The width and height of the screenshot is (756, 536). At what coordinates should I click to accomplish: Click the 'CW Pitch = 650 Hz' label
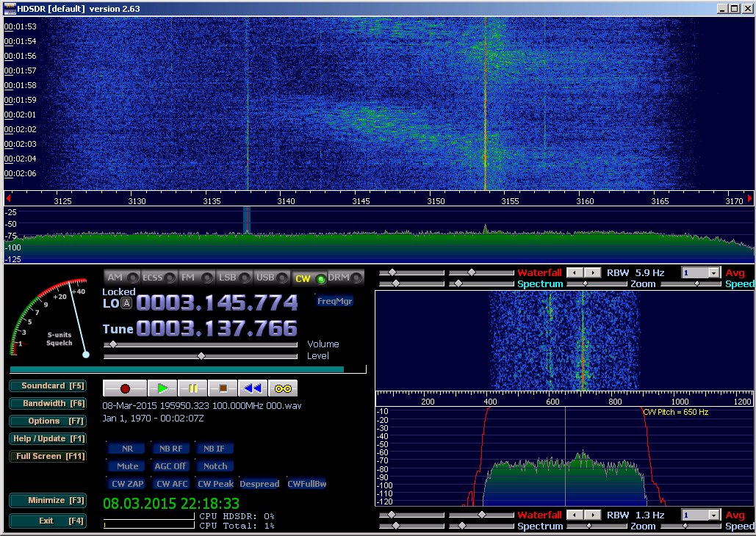click(x=675, y=412)
